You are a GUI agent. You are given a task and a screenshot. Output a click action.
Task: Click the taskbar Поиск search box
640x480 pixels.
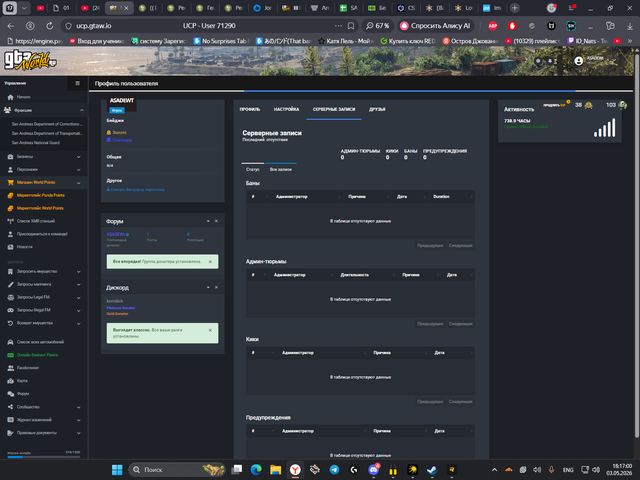coord(176,470)
